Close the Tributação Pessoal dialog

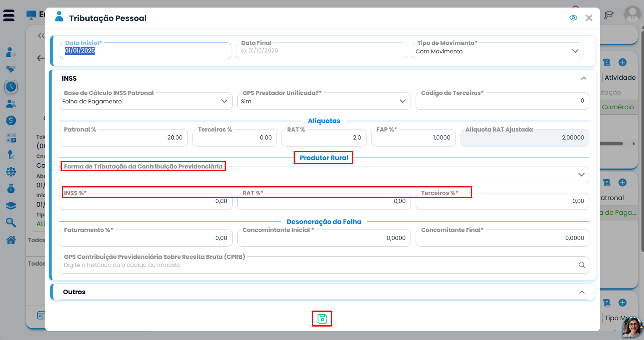coord(589,18)
